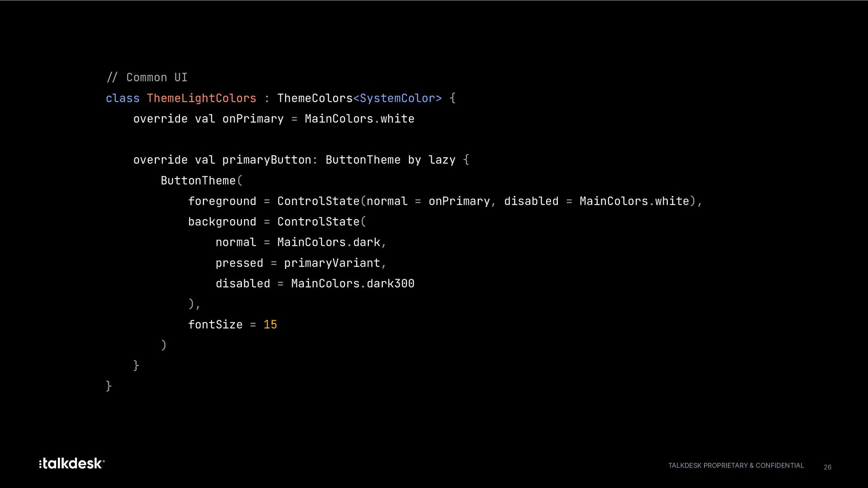Click the ThemeLightColors class name
The width and height of the screenshot is (868, 488).
pyautogui.click(x=202, y=99)
